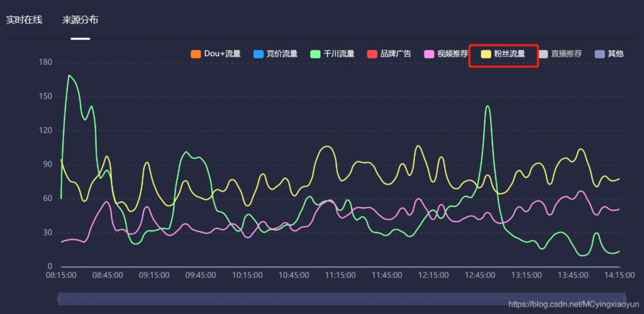Click the left handle of zoom slider
Screen dimensions: 644x314
pyautogui.click(x=59, y=299)
